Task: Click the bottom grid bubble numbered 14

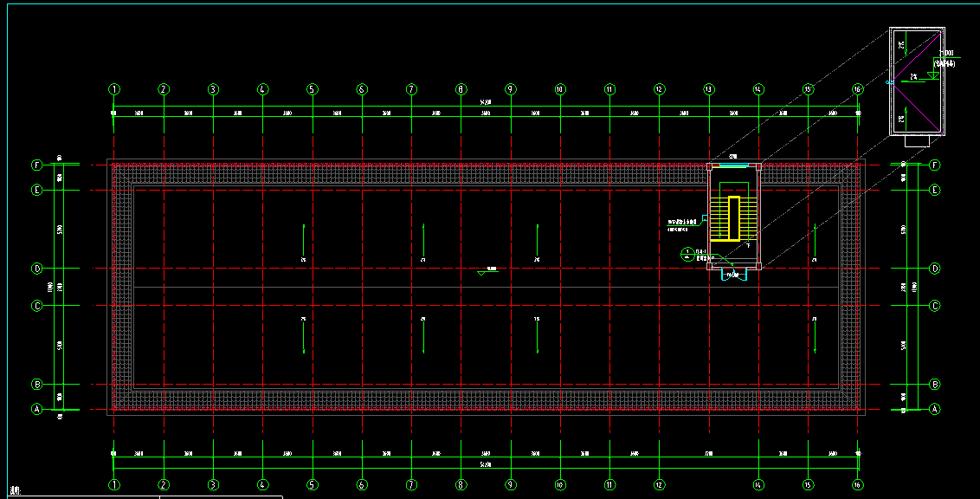Action: tap(758, 485)
